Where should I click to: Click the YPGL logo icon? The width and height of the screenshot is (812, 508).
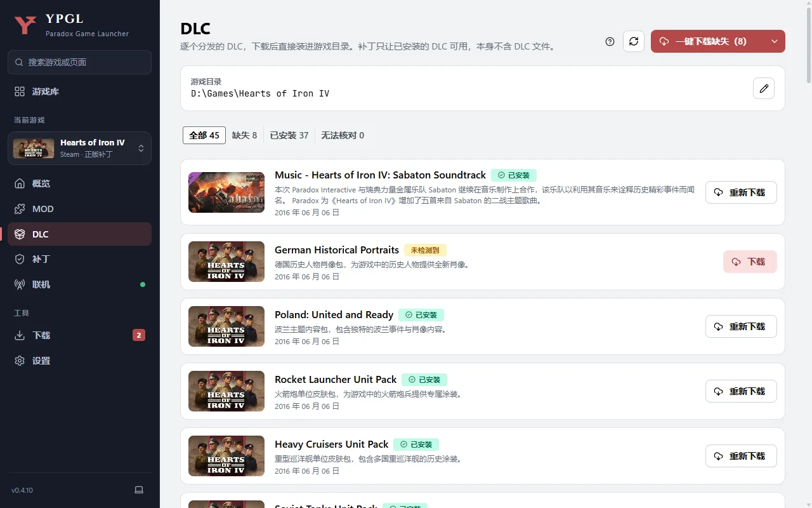[25, 25]
